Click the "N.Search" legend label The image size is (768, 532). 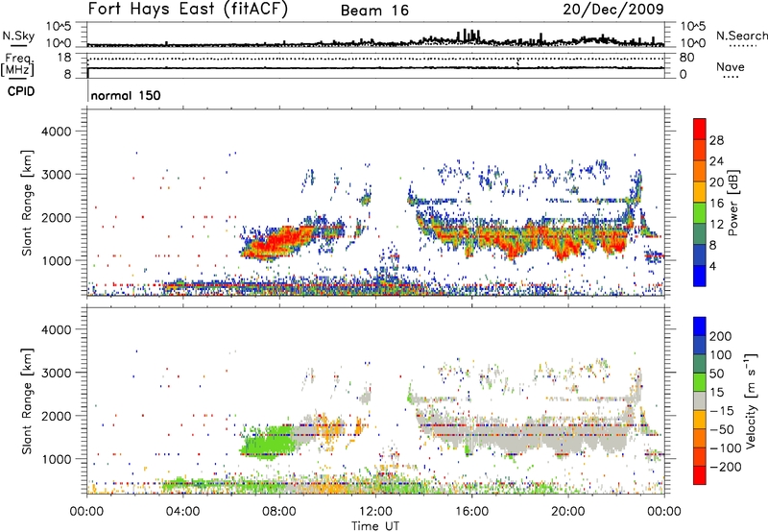coord(742,36)
